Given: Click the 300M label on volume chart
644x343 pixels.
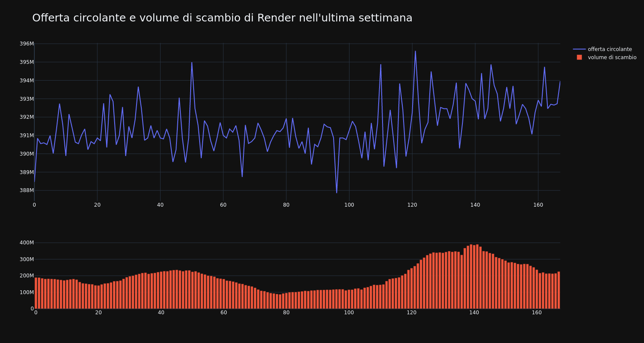Looking at the screenshot, I should pos(27,259).
